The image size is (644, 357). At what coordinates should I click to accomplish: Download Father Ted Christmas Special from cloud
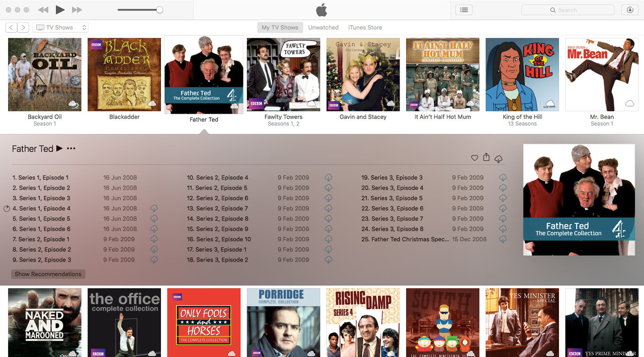(x=503, y=239)
